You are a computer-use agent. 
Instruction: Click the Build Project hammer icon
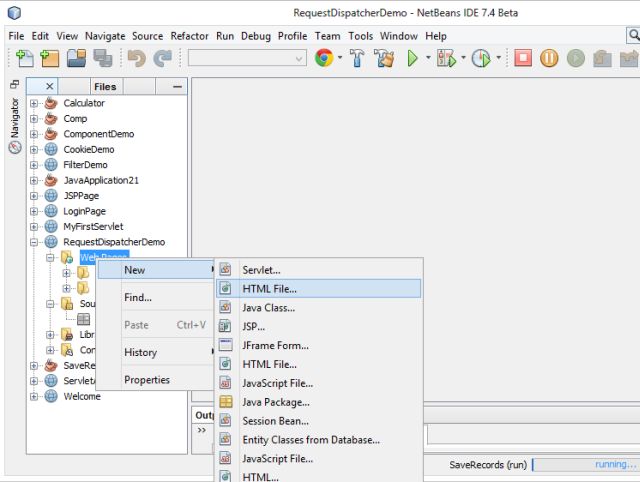pos(357,58)
